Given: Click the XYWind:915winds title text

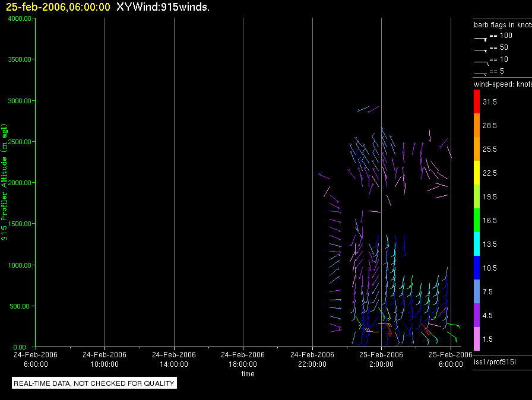Looking at the screenshot, I should (x=163, y=7).
